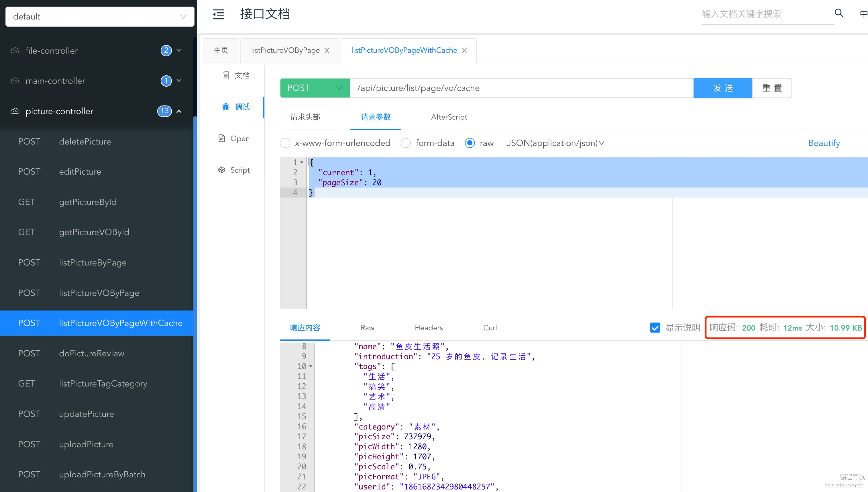The image size is (868, 492).
Task: Collapse the picture-controller group
Action: (x=179, y=111)
